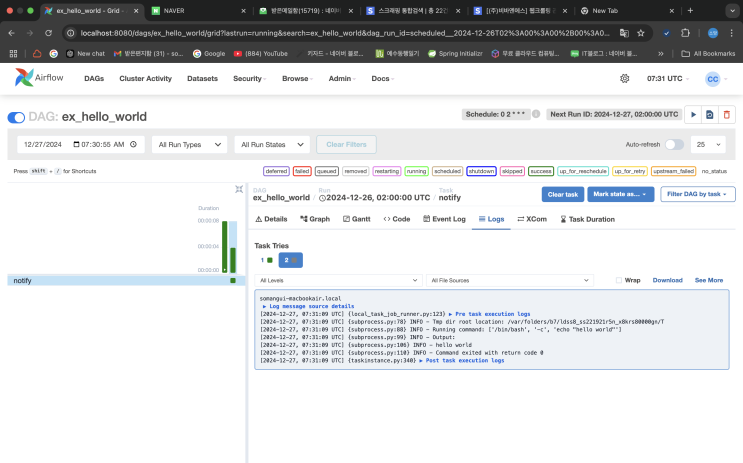Click ex_hello_world breadcrumb link

point(281,198)
